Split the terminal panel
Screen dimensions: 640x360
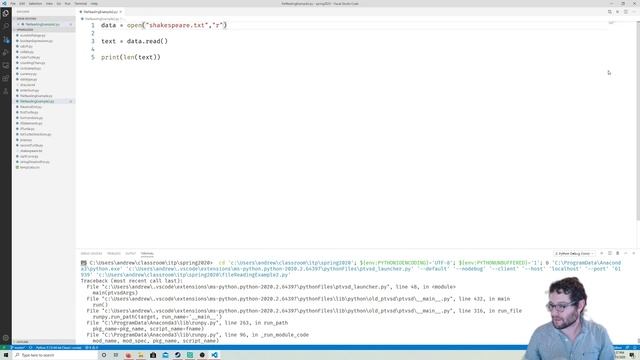pos(610,253)
